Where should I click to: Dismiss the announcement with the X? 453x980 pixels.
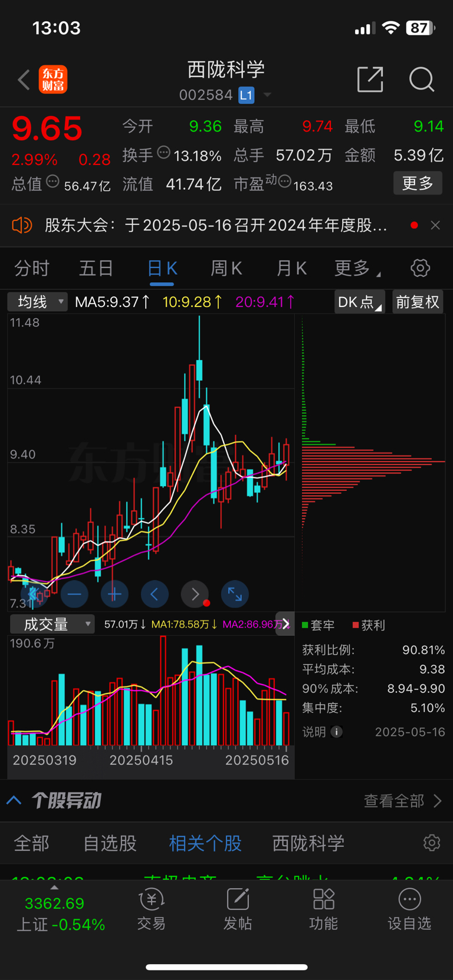(435, 225)
